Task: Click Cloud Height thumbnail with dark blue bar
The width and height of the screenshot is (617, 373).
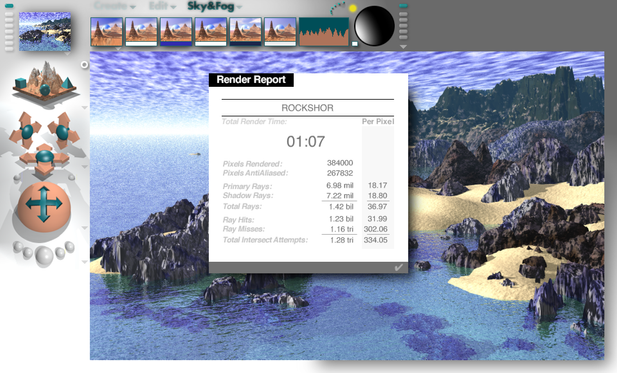Action: coord(245,30)
